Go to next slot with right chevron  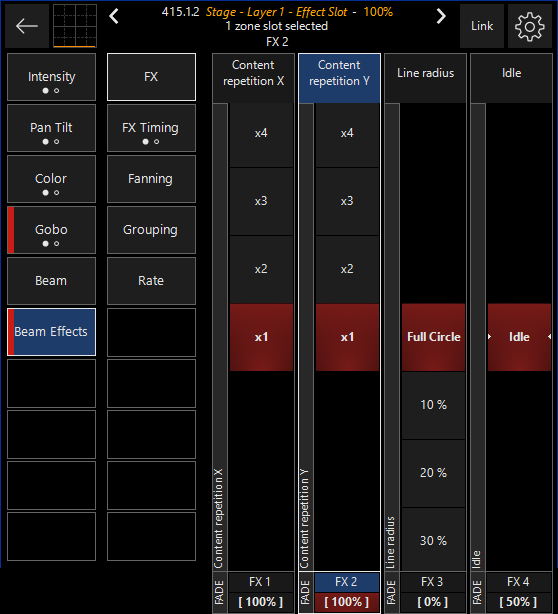(x=441, y=16)
